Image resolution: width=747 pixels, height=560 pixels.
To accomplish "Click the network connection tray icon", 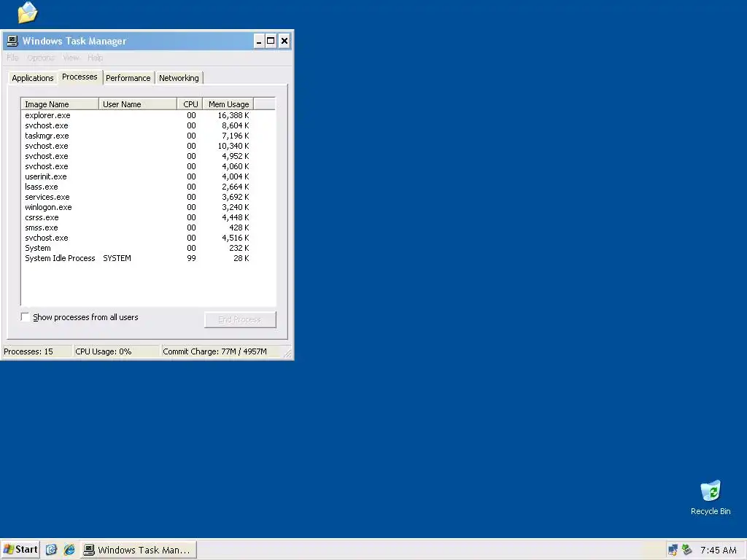I will point(673,550).
